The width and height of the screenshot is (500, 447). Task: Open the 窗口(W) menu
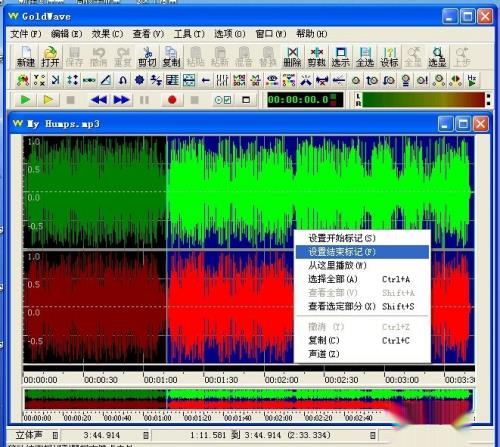[271, 34]
